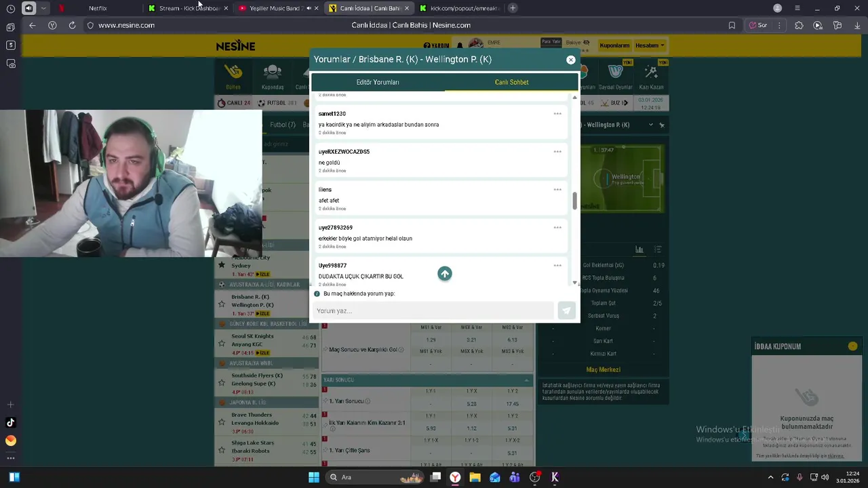Open options menu on Uye998877's comment
This screenshot has width=868, height=488.
[557, 266]
